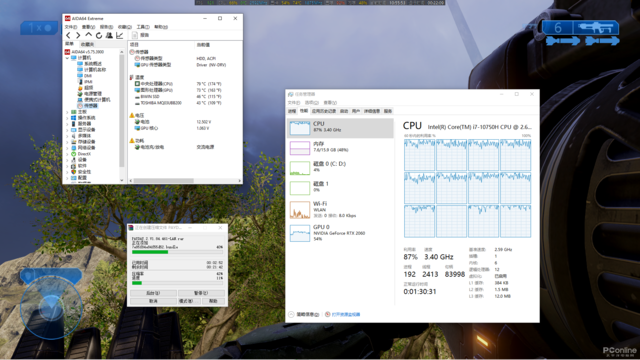Expand the 服务器 server node
Image resolution: width=640 pixels, height=360 pixels.
67,124
